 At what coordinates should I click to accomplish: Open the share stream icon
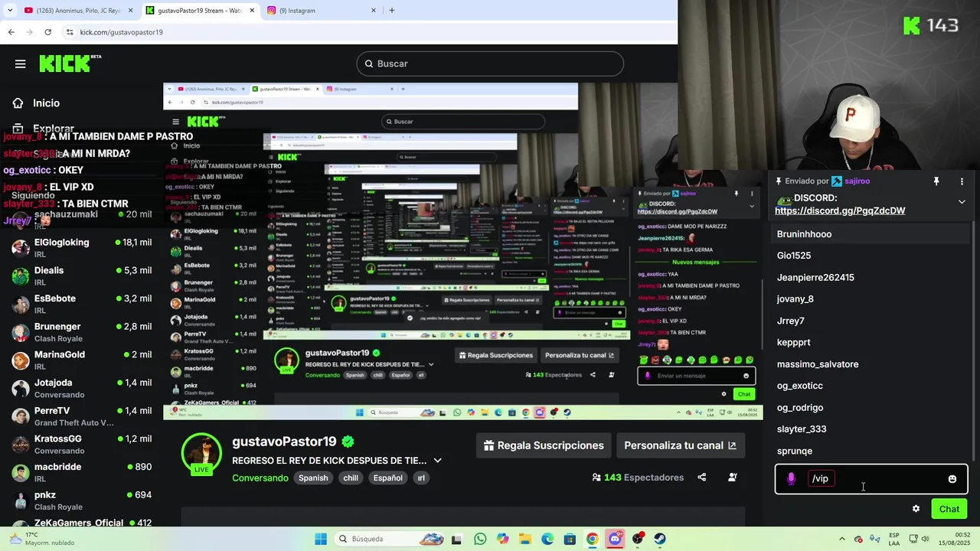[701, 478]
